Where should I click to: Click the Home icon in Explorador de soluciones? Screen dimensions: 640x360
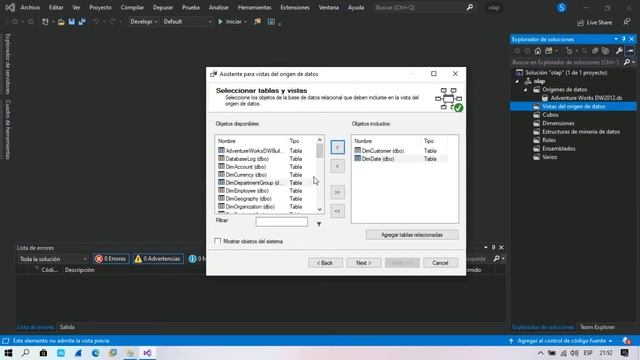(538, 51)
